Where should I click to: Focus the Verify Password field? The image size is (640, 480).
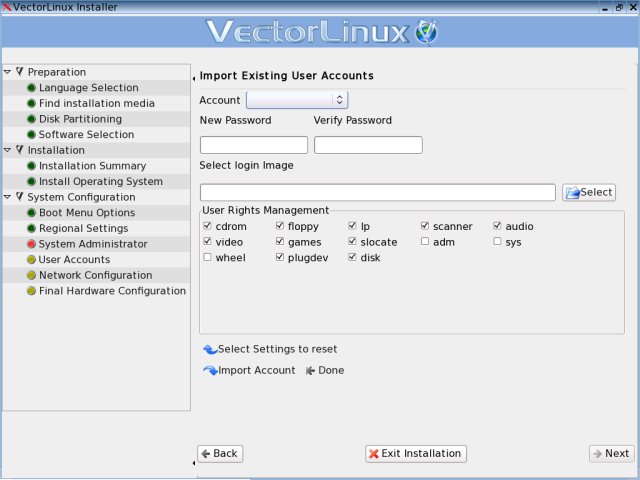click(x=368, y=145)
